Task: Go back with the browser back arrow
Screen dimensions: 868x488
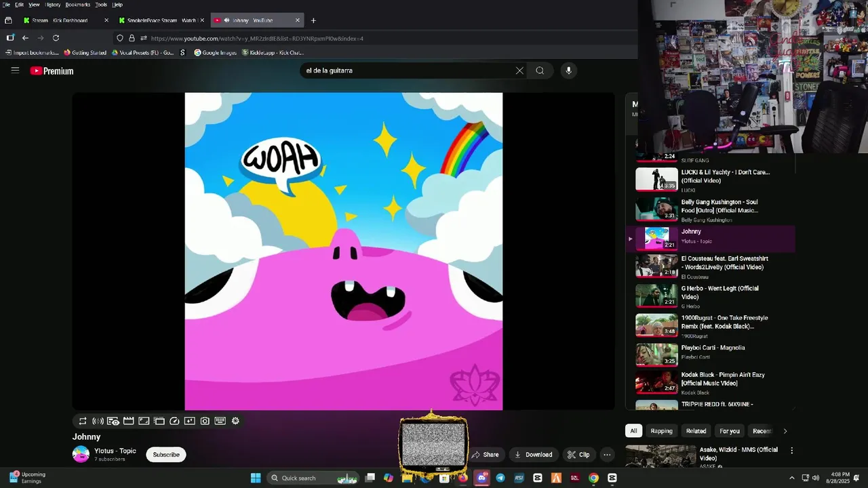Action: tap(25, 38)
